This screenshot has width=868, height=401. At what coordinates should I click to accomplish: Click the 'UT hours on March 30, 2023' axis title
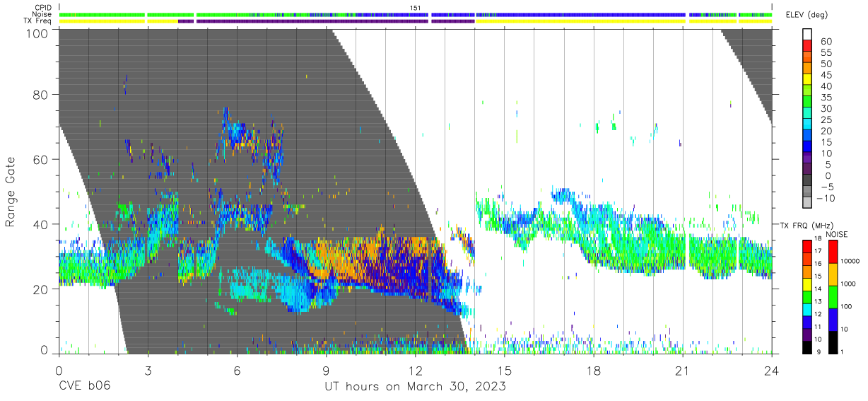pos(415,386)
